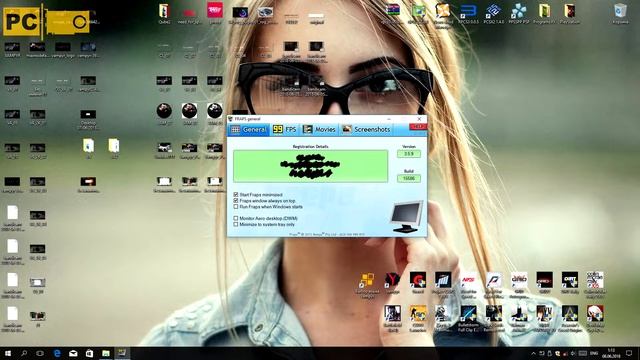Open the Bulletstorm Full Clip desktop shortcut

pos(468,318)
